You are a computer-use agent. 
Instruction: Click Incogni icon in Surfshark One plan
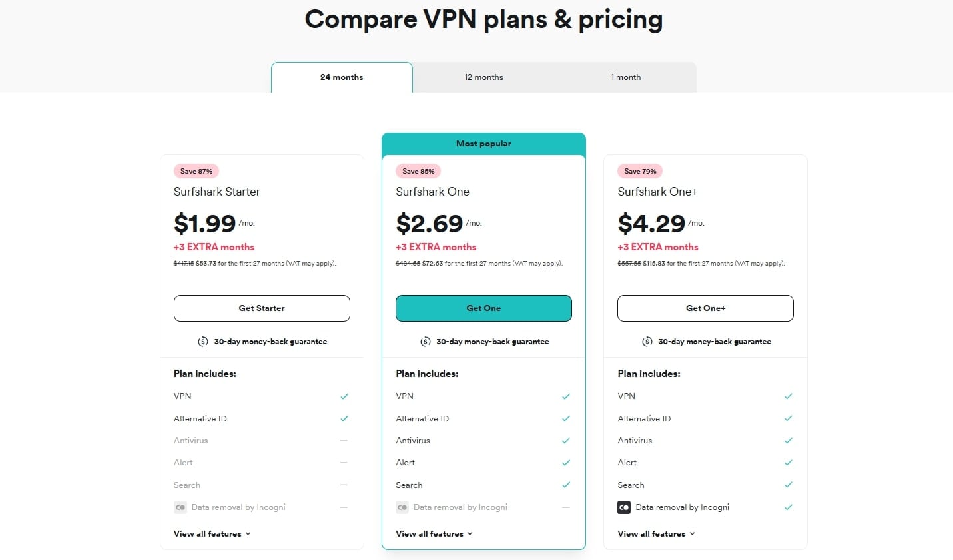[x=402, y=507]
